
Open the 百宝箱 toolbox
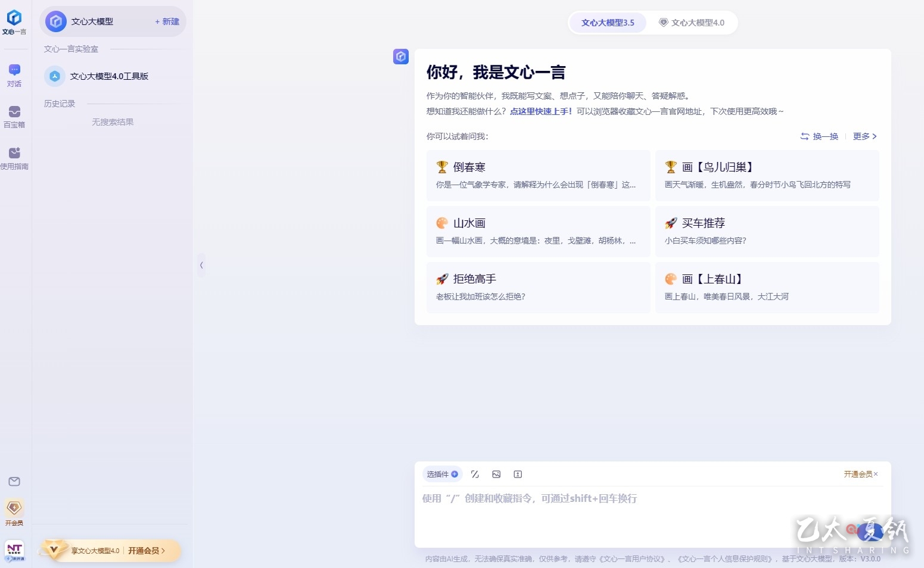point(14,117)
